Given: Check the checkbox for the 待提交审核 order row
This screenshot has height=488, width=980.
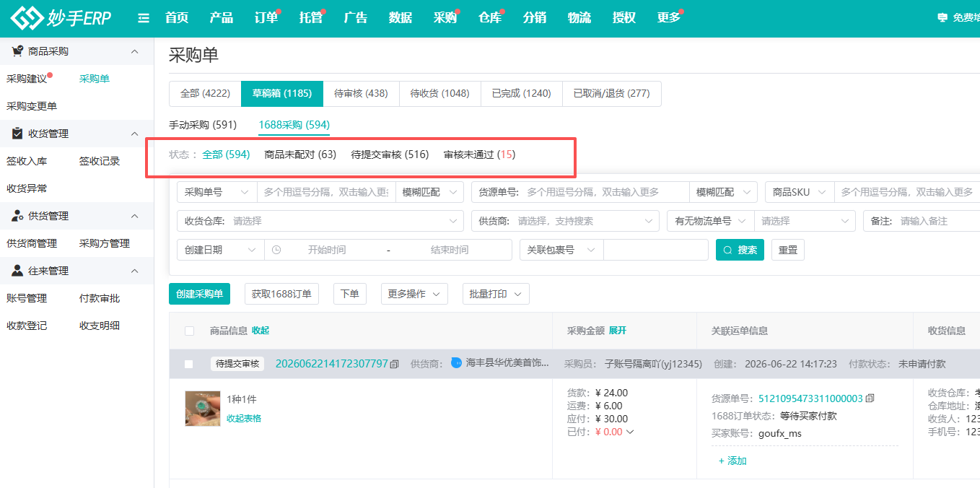Looking at the screenshot, I should pos(189,364).
